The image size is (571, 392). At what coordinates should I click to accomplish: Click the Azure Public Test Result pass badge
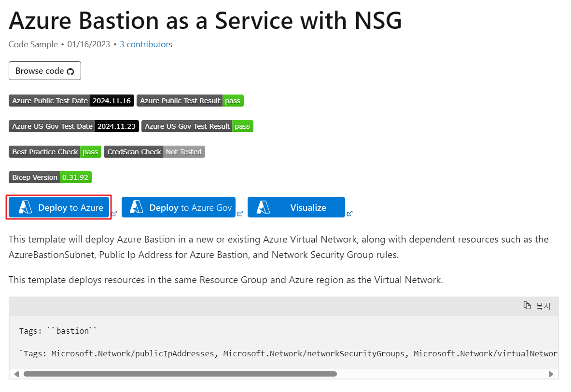190,101
